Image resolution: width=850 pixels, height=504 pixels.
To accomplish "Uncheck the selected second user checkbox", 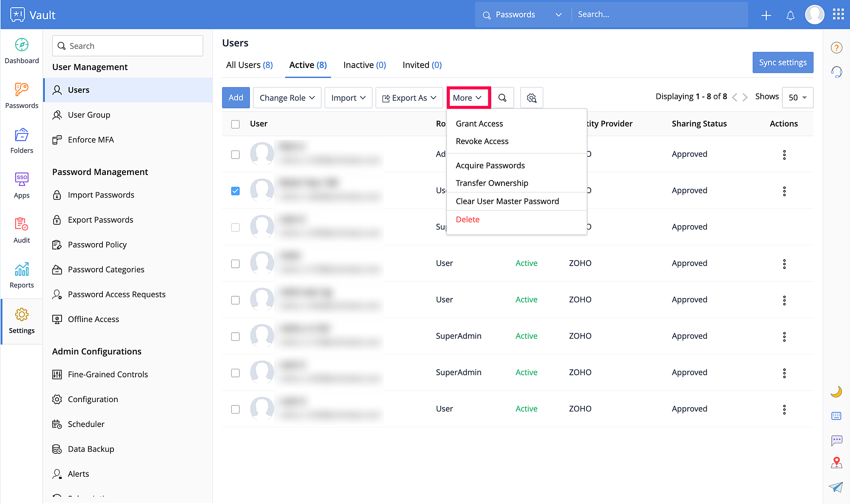I will click(235, 191).
